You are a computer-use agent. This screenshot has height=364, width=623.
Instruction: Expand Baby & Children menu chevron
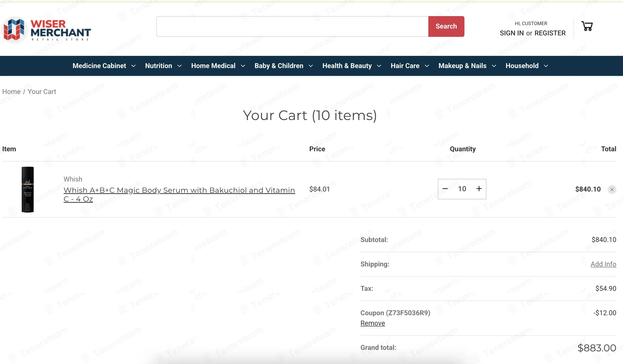click(x=311, y=66)
